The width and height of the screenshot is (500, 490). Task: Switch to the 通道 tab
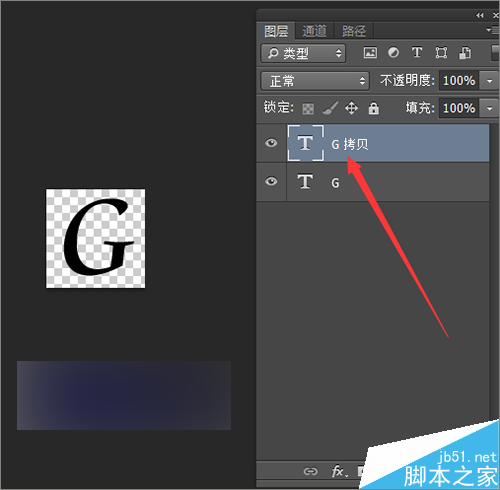coord(314,31)
